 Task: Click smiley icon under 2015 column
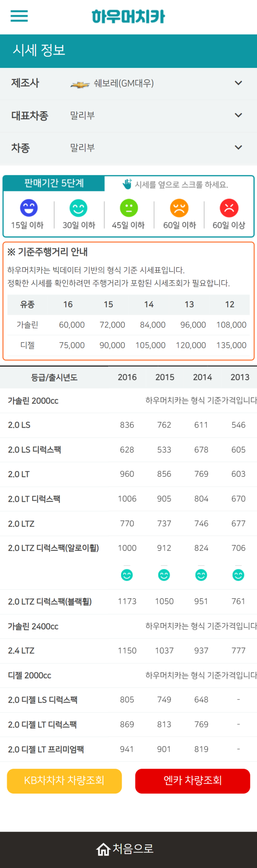[164, 575]
